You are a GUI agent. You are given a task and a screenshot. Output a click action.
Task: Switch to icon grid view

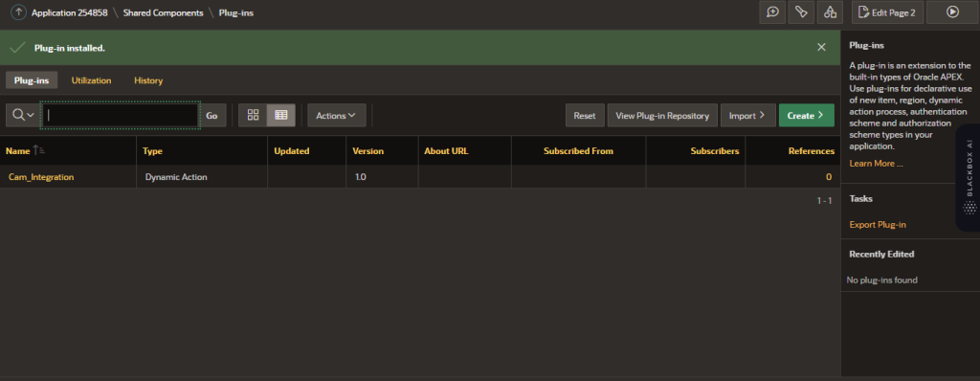click(253, 115)
